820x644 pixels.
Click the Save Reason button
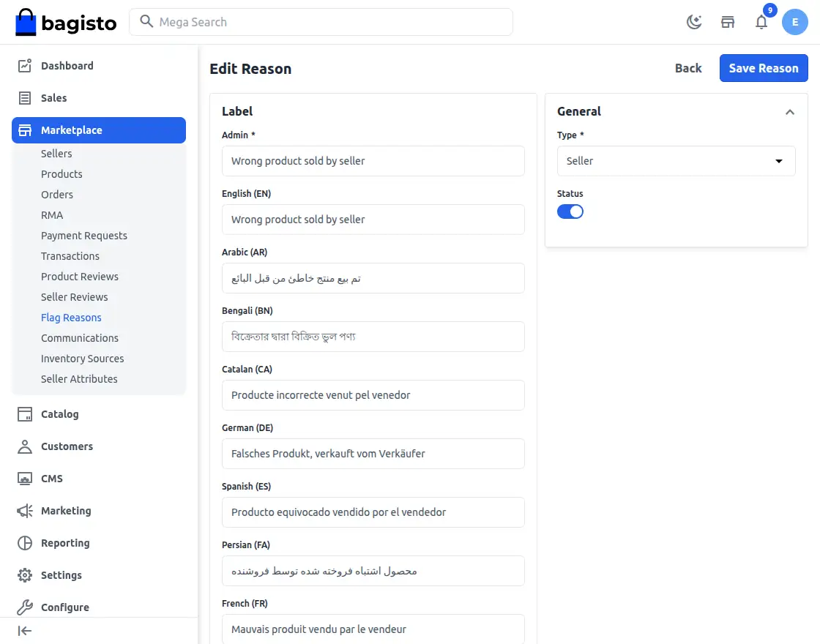pyautogui.click(x=764, y=68)
